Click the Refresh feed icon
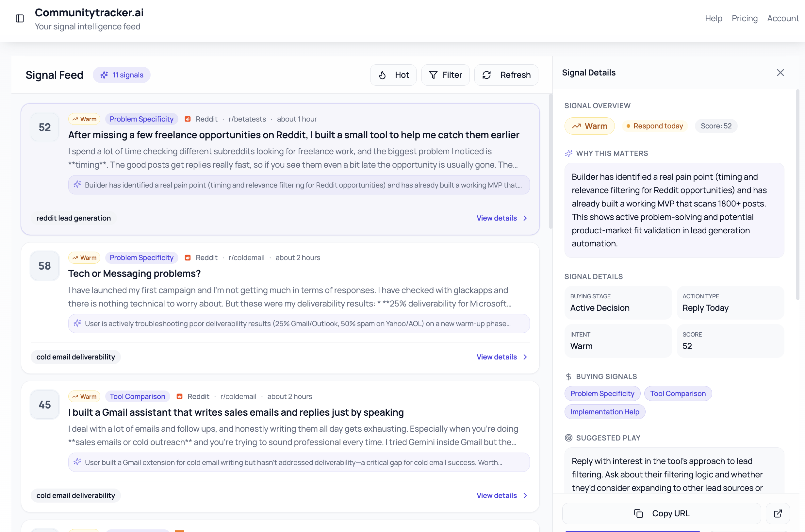Image resolution: width=805 pixels, height=532 pixels. point(486,75)
